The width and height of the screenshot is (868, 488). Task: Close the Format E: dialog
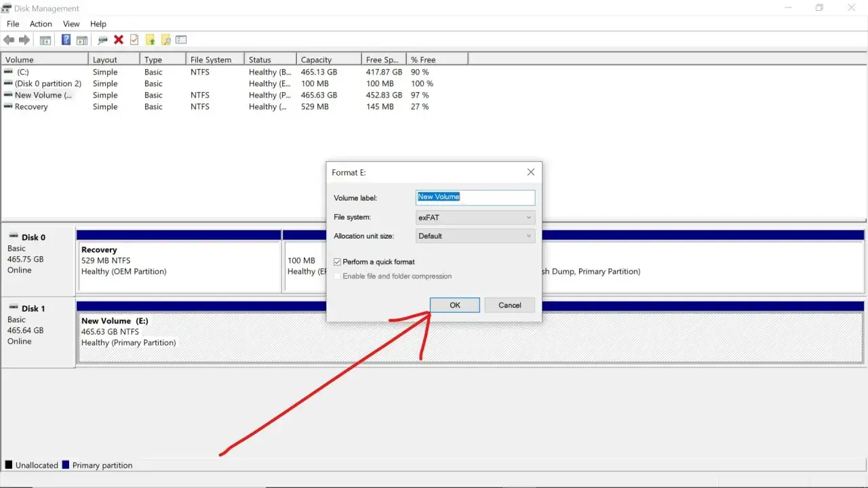click(531, 172)
